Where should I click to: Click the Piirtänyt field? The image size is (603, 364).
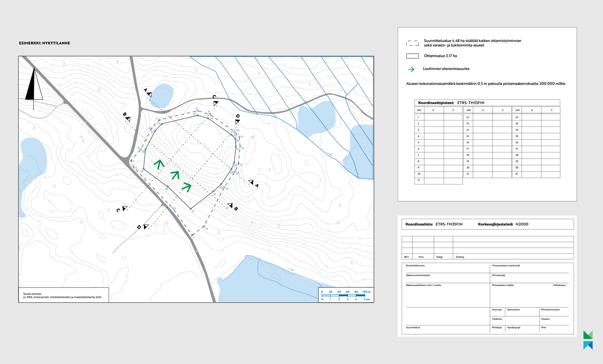click(x=497, y=329)
